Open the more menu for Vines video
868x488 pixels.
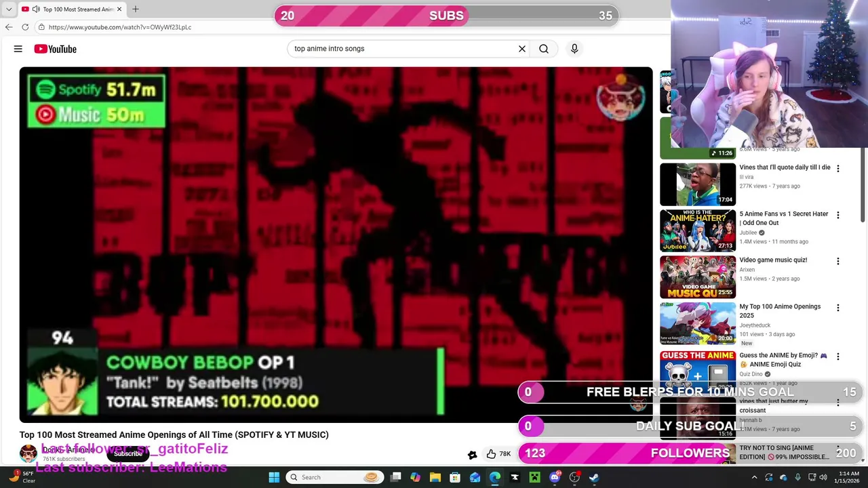point(837,168)
